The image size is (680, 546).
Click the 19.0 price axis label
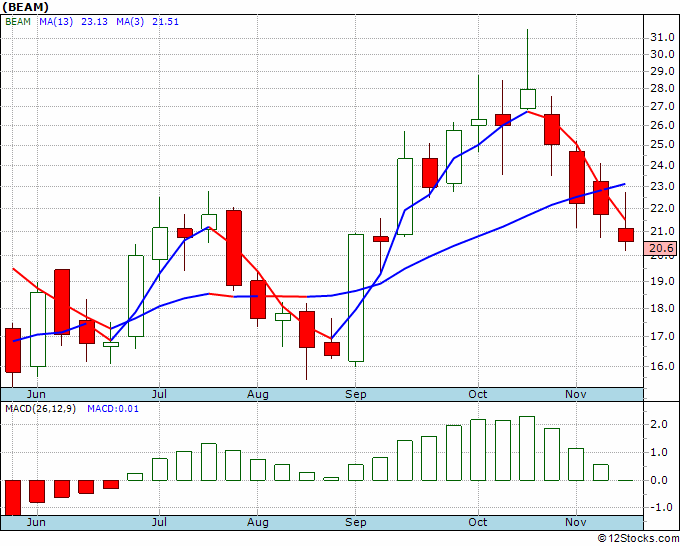(x=662, y=281)
